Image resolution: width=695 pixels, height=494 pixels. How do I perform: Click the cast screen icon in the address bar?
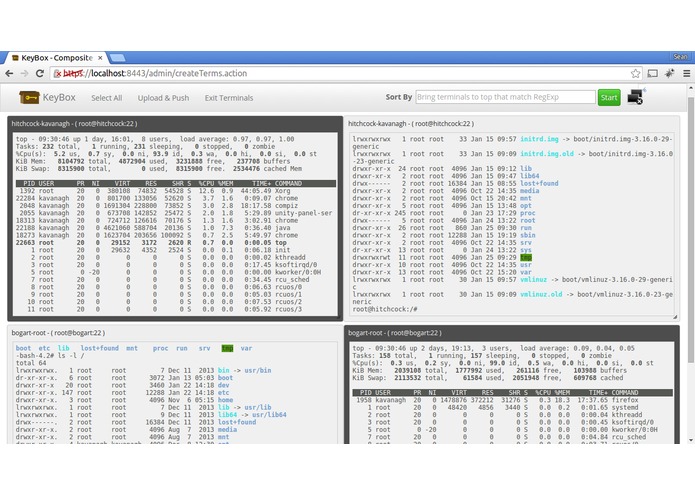click(652, 74)
